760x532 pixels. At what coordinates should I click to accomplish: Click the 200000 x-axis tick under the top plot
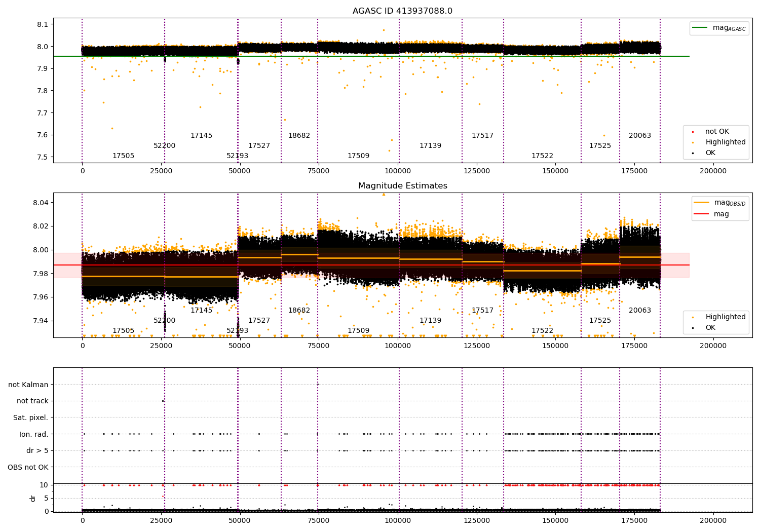pos(713,171)
